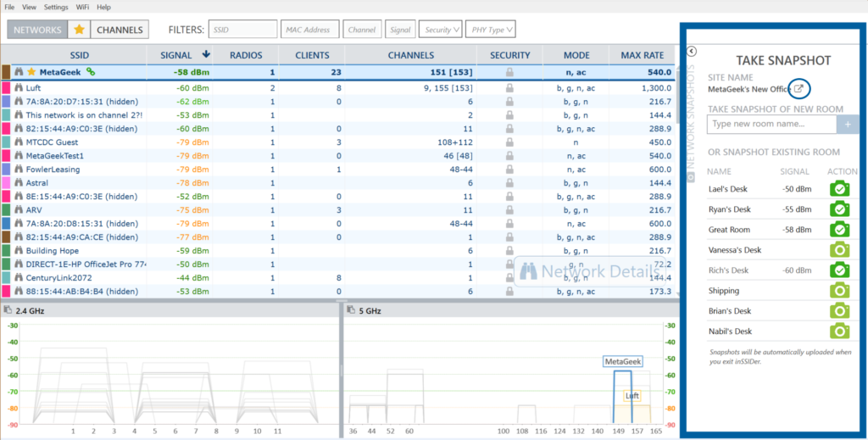Viewport: 868px width, 440px height.
Task: Click the Great Room camera icon
Action: coord(840,229)
